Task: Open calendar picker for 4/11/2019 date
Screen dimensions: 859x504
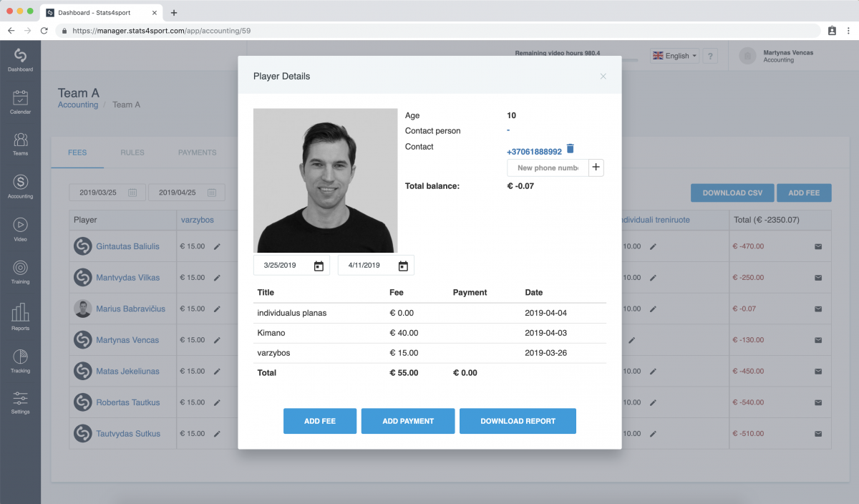Action: (403, 266)
